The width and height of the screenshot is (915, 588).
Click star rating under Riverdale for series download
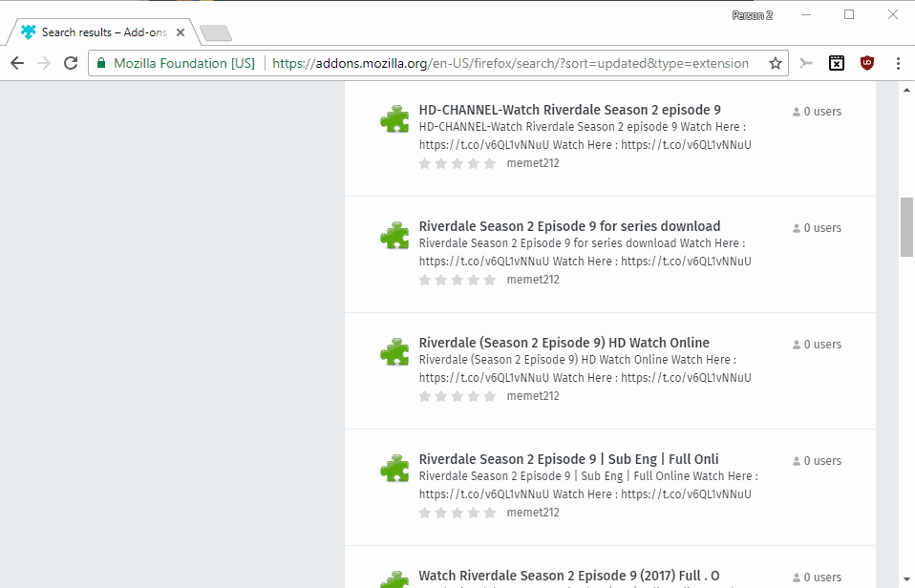point(457,280)
